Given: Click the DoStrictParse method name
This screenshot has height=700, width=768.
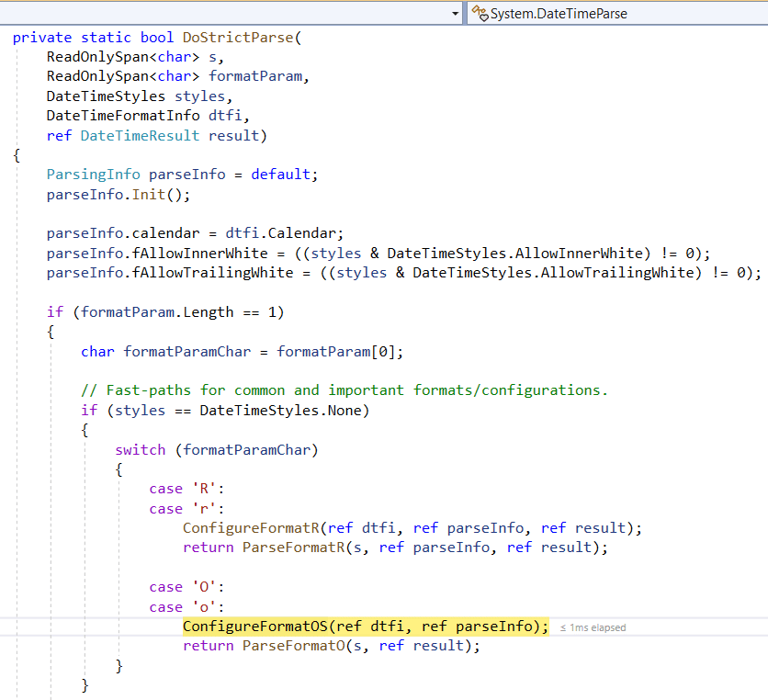Looking at the screenshot, I should tap(239, 38).
